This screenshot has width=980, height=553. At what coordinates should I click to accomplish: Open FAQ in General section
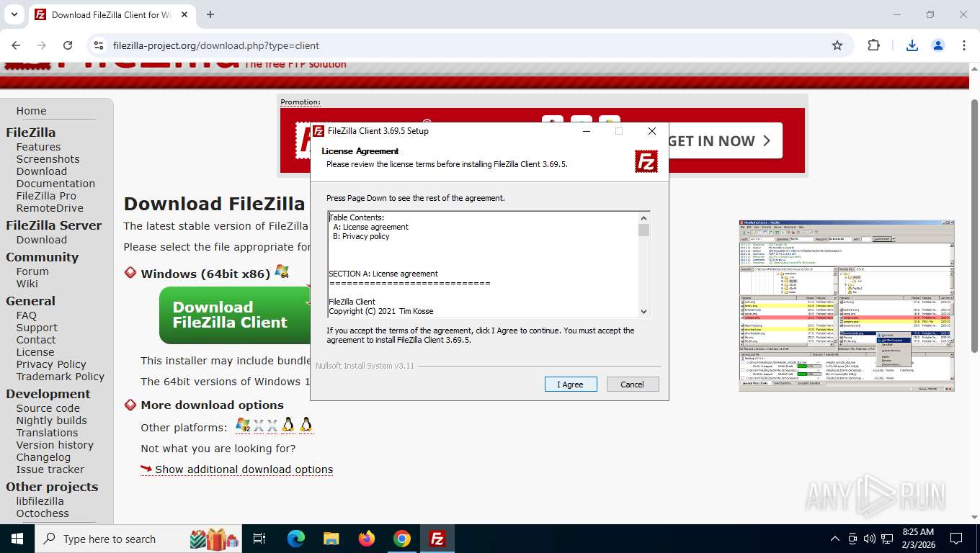point(26,315)
